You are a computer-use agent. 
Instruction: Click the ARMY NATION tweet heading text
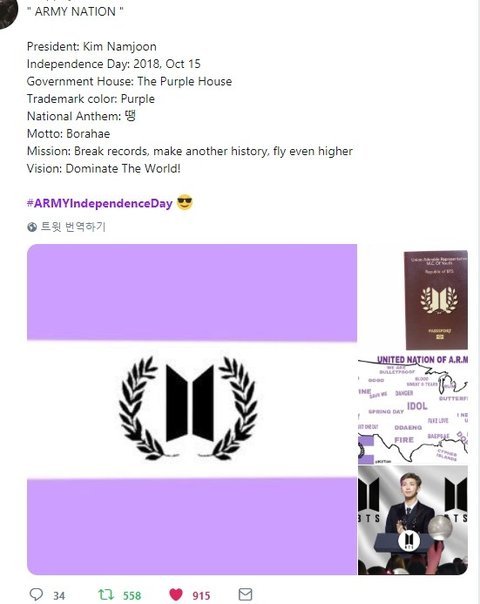[x=75, y=12]
